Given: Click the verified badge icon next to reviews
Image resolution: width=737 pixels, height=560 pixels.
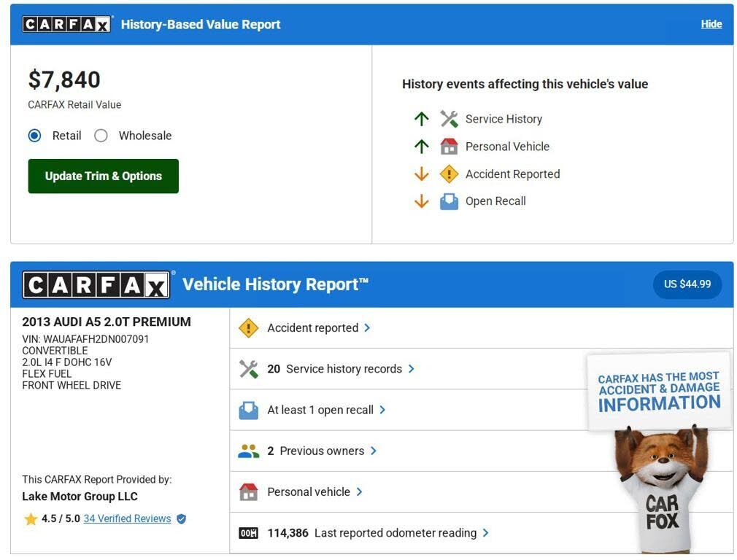Looking at the screenshot, I should [x=182, y=519].
